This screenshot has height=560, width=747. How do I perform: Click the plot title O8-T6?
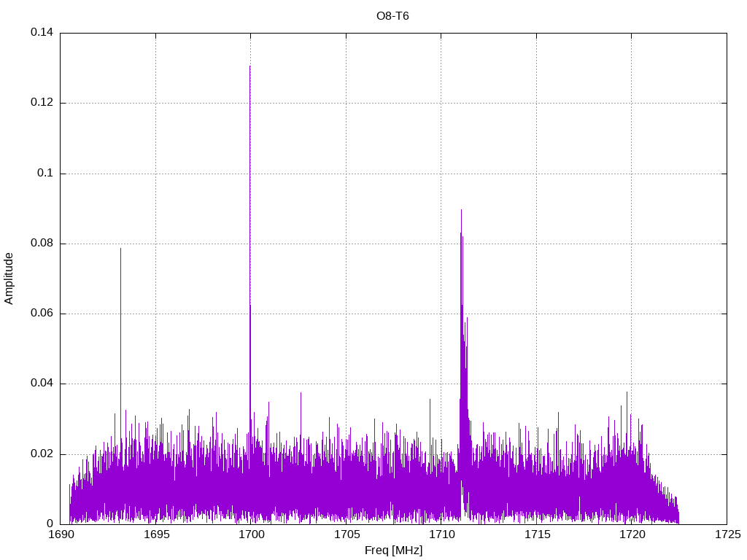[x=392, y=16]
